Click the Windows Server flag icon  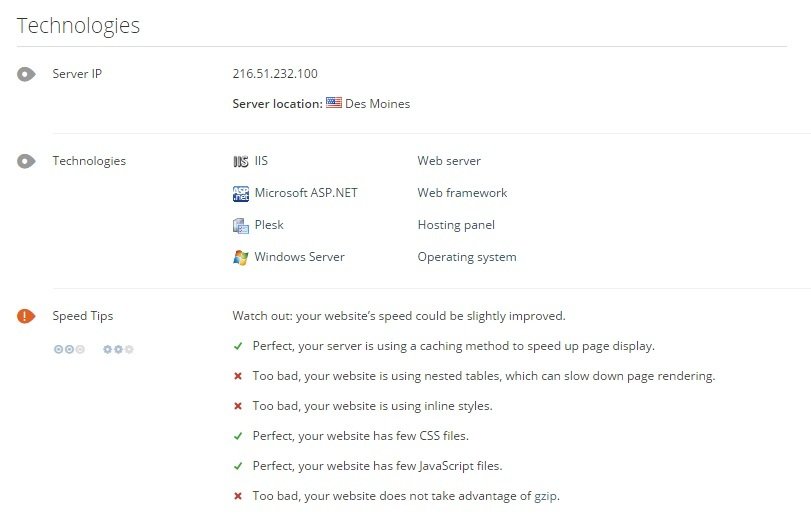(x=241, y=257)
